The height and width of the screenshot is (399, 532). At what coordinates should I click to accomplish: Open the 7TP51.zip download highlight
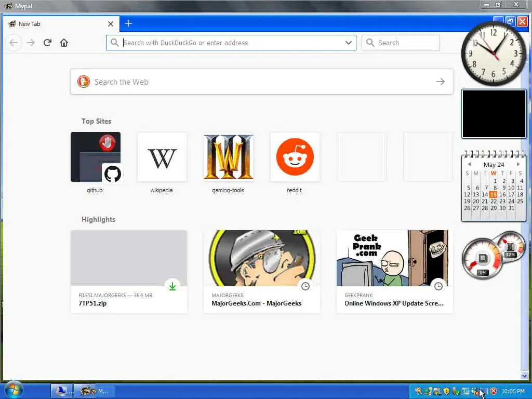click(x=129, y=271)
